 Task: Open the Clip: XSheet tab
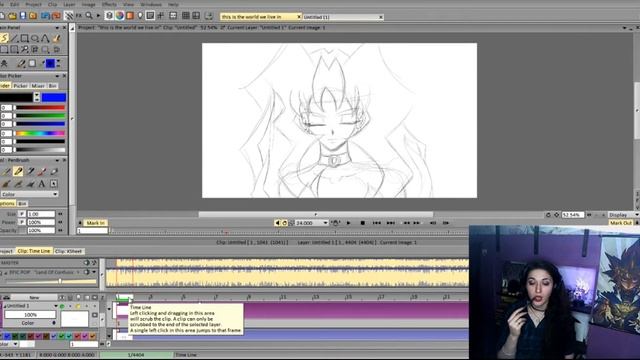click(69, 251)
